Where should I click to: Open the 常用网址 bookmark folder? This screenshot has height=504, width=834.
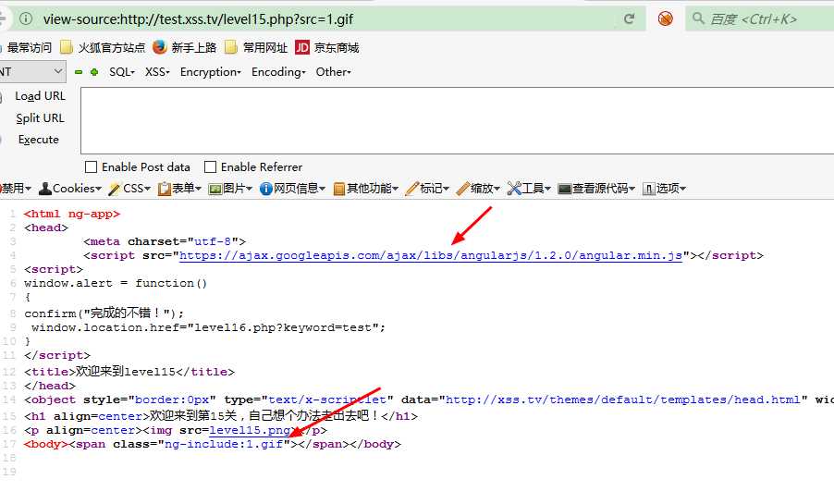256,48
